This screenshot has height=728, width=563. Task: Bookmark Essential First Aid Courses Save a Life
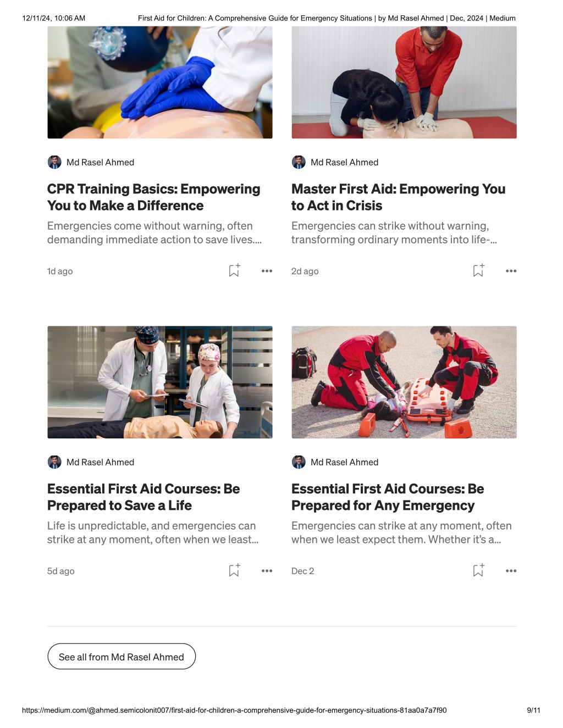coord(234,570)
